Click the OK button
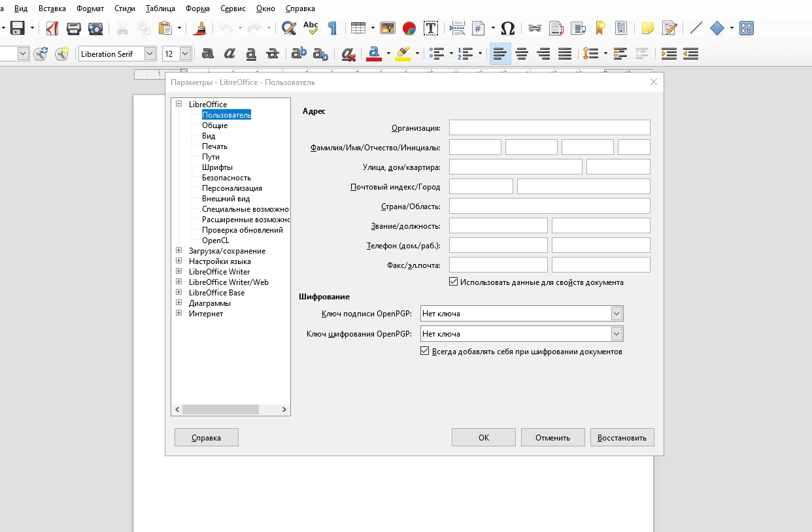Viewport: 812px width, 532px height. (x=484, y=437)
